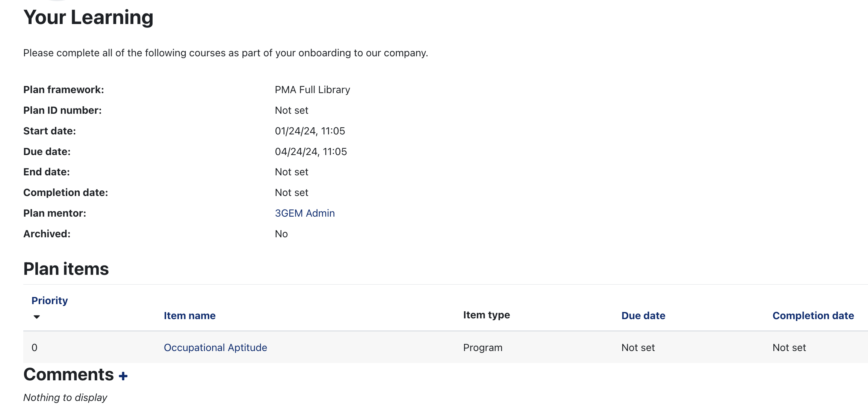Click the priority value 0 cell

pos(35,348)
